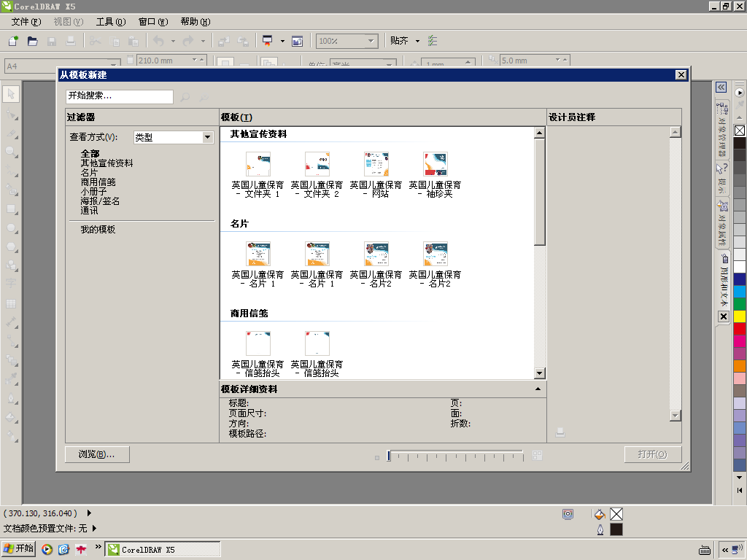Click the 开始搜索... search field
The width and height of the screenshot is (747, 560).
[x=119, y=97]
